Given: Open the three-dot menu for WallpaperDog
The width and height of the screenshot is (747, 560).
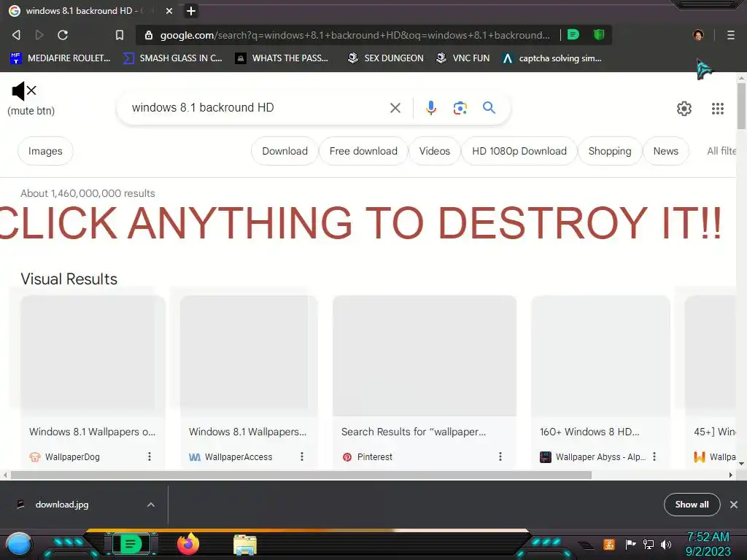Looking at the screenshot, I should (x=150, y=456).
